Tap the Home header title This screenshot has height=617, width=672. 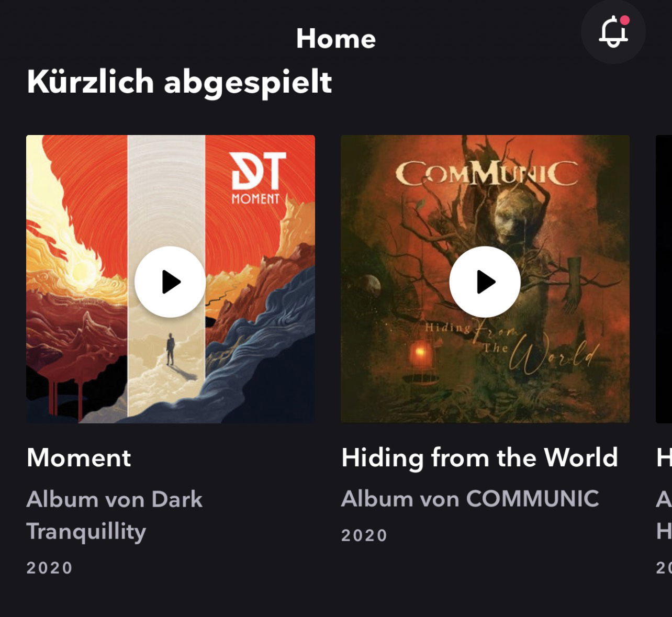point(336,39)
